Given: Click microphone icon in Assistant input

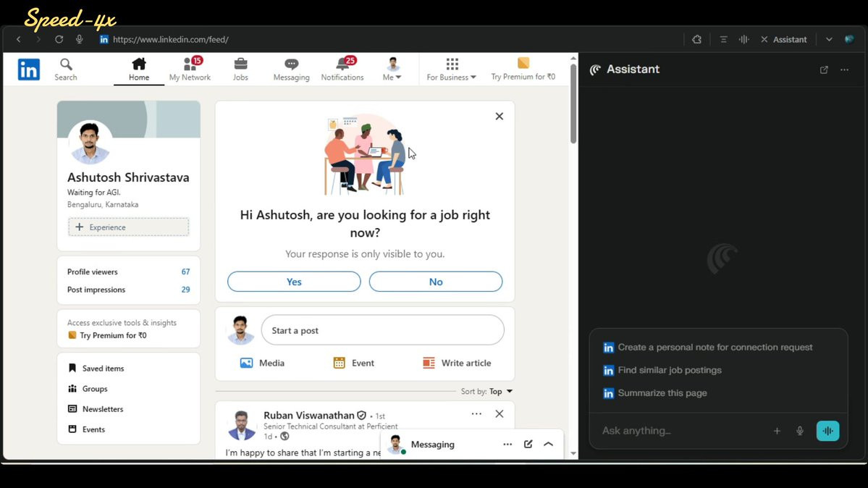Looking at the screenshot, I should point(800,431).
